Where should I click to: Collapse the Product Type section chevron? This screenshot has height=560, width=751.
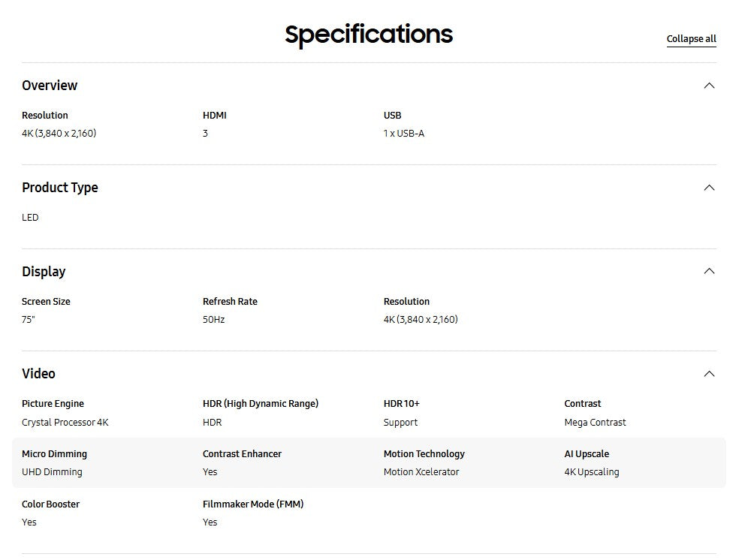(x=708, y=188)
